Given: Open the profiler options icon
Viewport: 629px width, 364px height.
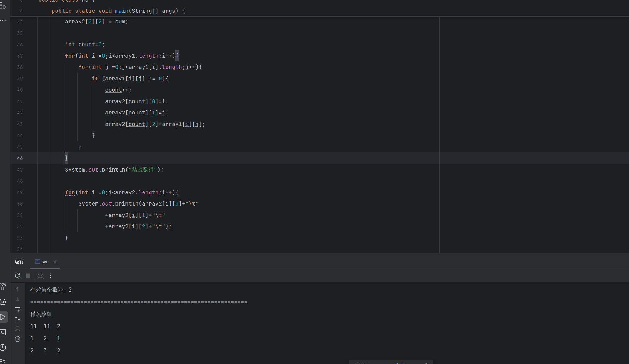Looking at the screenshot, I should [x=40, y=276].
